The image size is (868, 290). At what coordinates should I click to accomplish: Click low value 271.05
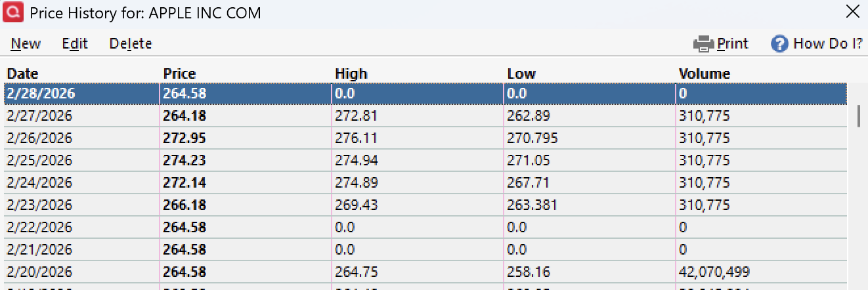pos(529,161)
